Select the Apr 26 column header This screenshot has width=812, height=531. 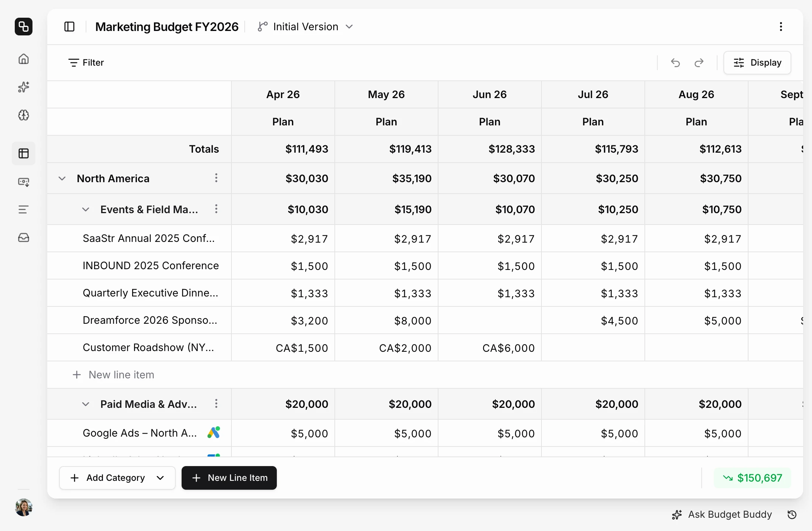tap(283, 94)
